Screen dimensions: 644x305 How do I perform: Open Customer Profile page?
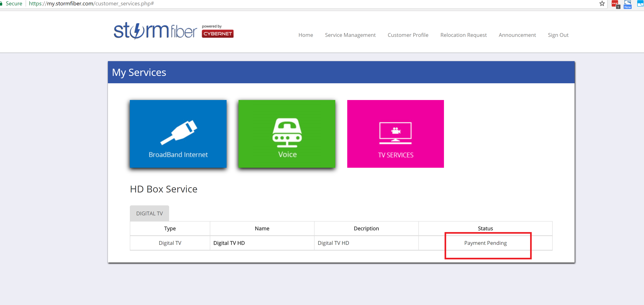tap(408, 35)
